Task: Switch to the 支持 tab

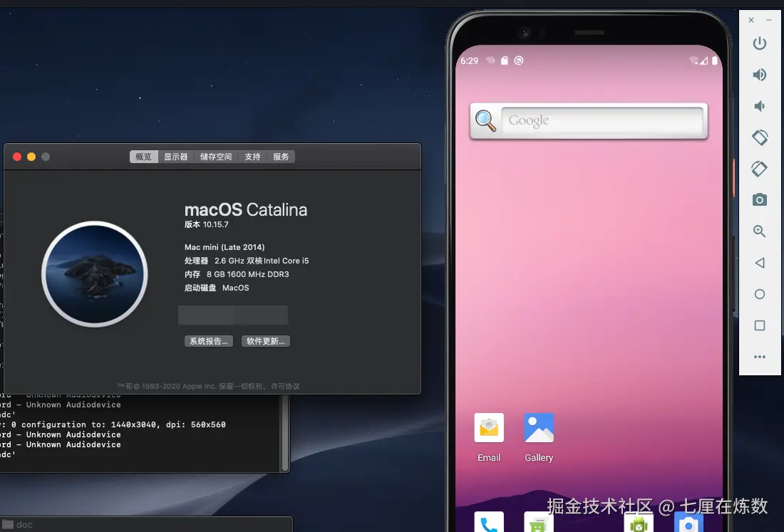Action: (x=252, y=157)
